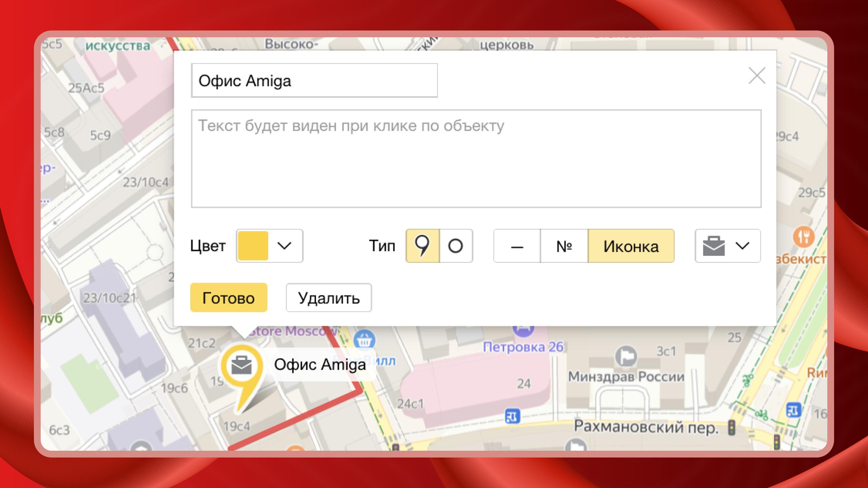Click the description text area
Screen dimensions: 868x488
pyautogui.click(x=476, y=159)
